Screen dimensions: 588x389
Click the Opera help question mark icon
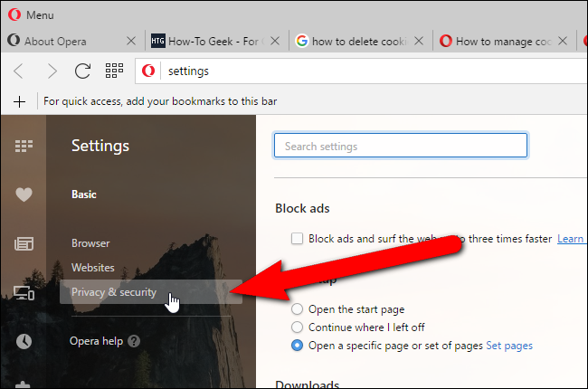pos(134,341)
